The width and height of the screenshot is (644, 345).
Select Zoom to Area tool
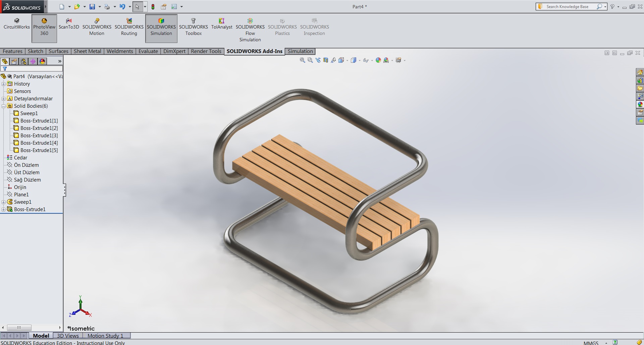310,60
